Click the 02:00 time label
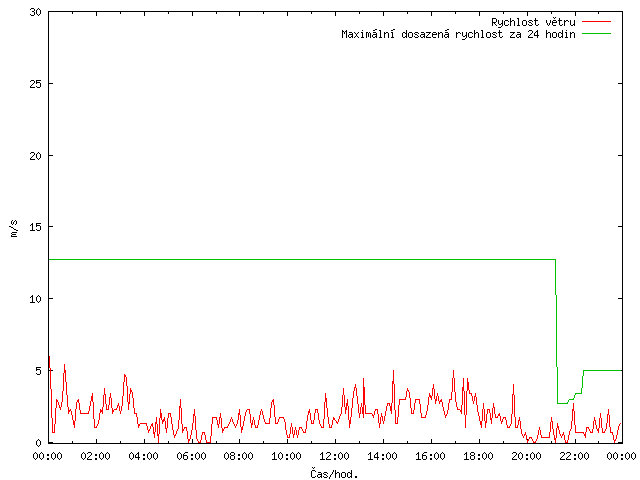The width and height of the screenshot is (640, 480). coord(96,456)
